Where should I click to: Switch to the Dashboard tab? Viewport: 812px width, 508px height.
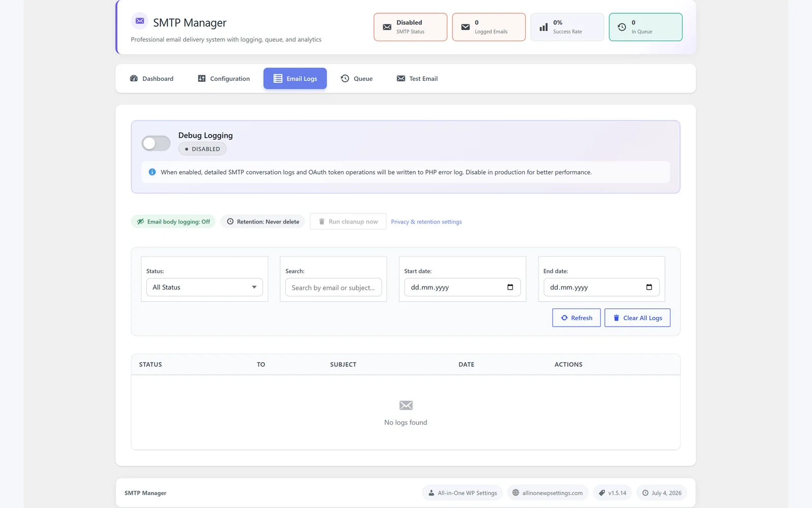(x=152, y=78)
